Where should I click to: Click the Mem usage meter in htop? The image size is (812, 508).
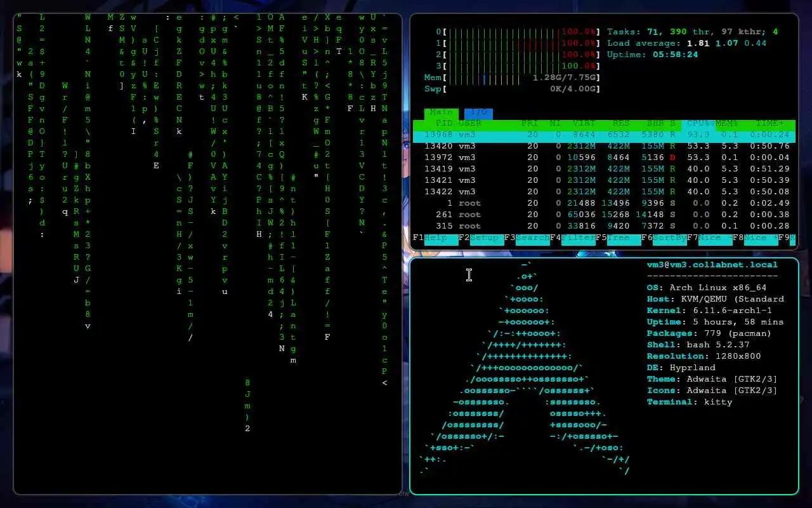(x=512, y=77)
